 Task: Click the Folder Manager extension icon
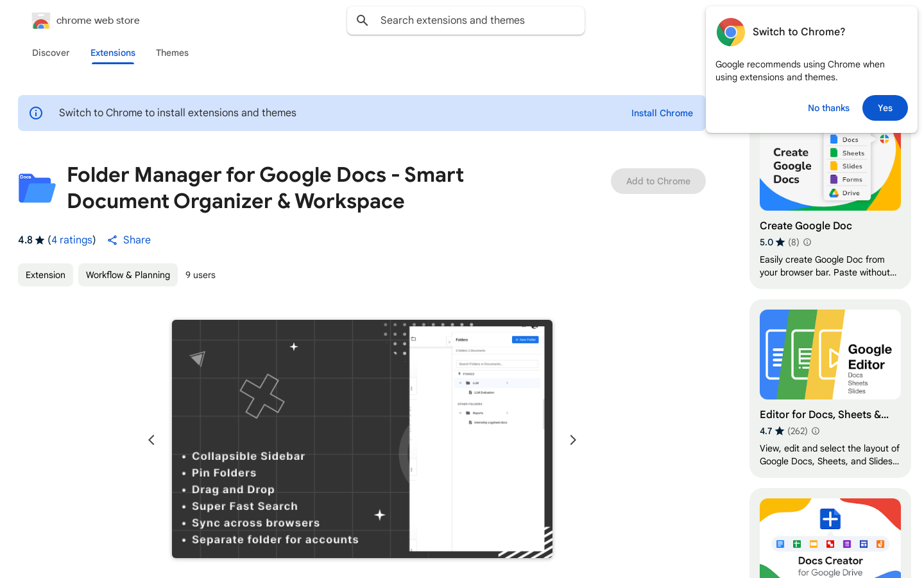point(37,188)
